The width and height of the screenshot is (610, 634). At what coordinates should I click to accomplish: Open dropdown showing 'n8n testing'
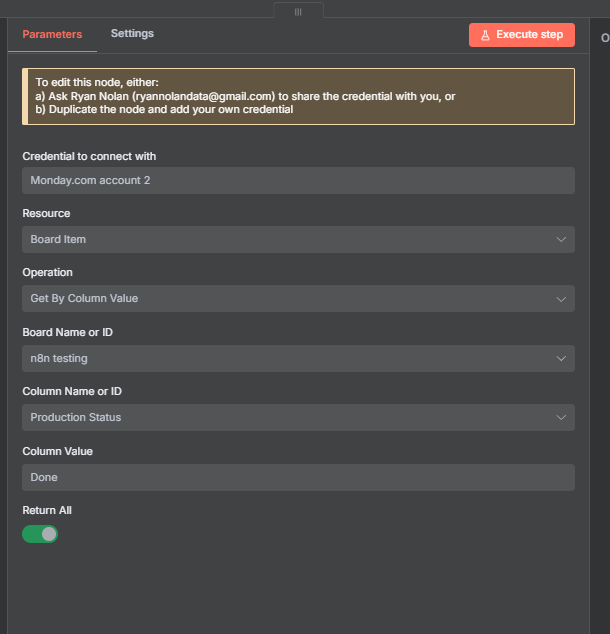coord(290,358)
